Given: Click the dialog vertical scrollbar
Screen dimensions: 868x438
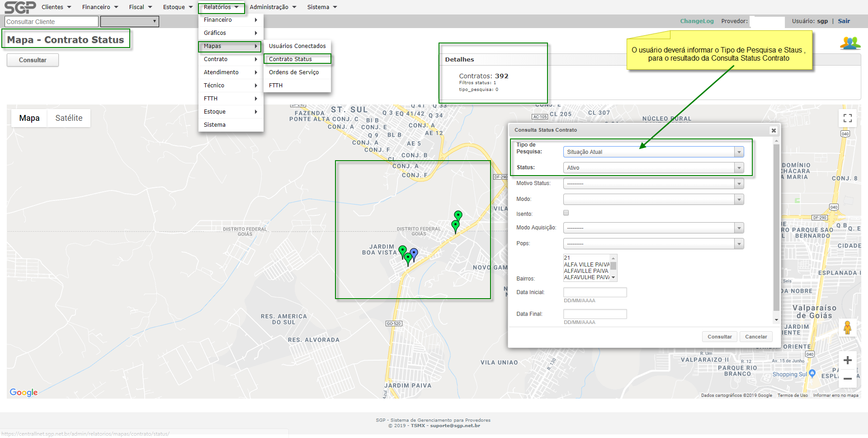Looking at the screenshot, I should [x=776, y=226].
